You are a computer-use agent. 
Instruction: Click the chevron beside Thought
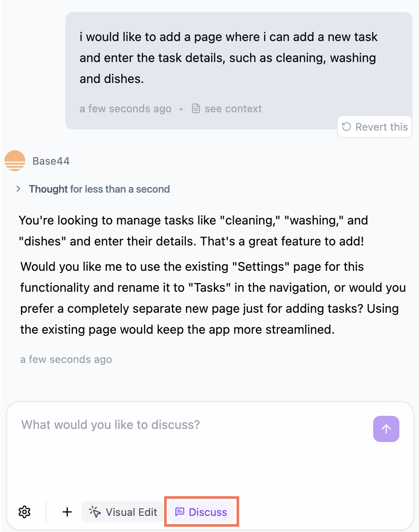[x=18, y=189]
